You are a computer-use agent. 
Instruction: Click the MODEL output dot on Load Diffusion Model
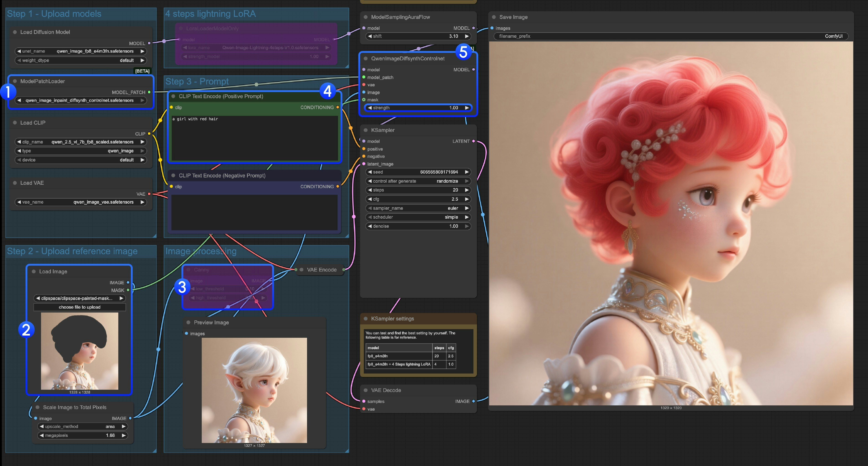pos(149,43)
